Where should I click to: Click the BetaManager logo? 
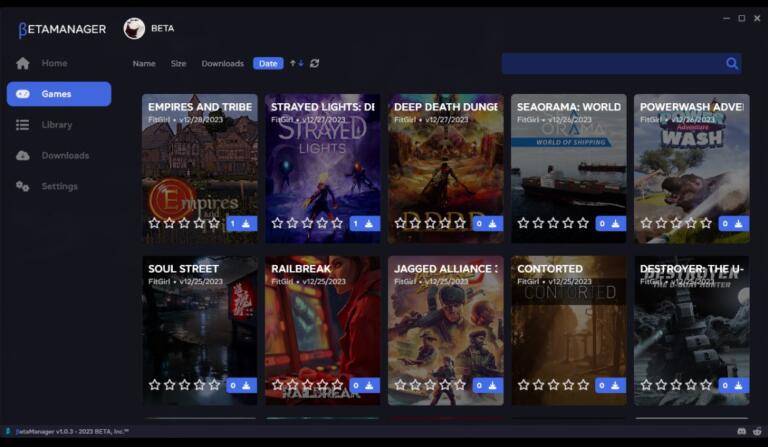coord(62,29)
